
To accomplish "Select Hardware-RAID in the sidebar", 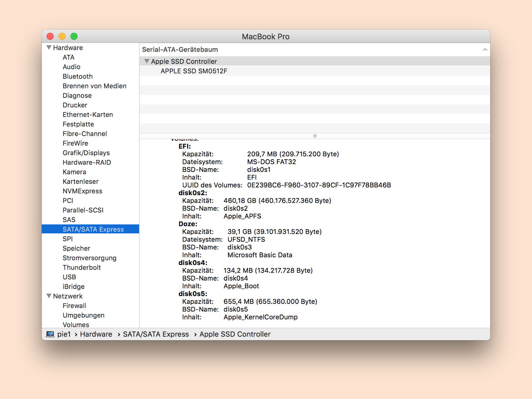I will point(87,162).
